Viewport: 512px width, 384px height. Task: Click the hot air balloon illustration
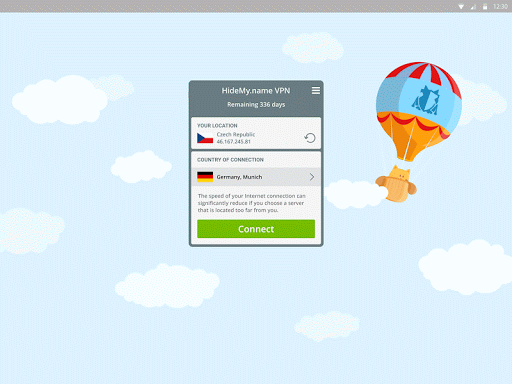[418, 112]
